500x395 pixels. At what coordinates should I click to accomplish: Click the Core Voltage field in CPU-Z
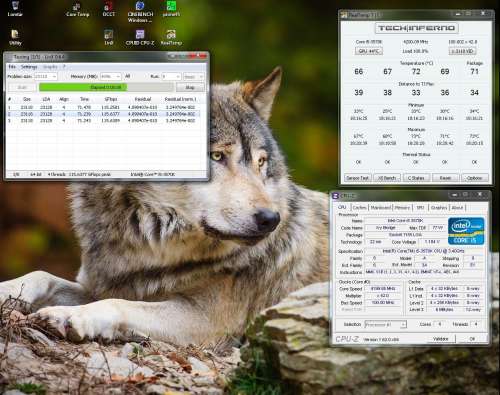pyautogui.click(x=432, y=242)
